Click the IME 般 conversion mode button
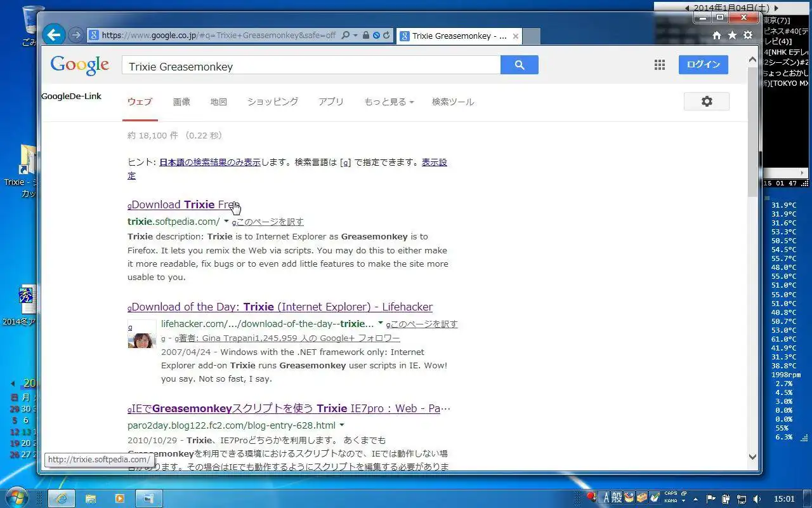 617,498
